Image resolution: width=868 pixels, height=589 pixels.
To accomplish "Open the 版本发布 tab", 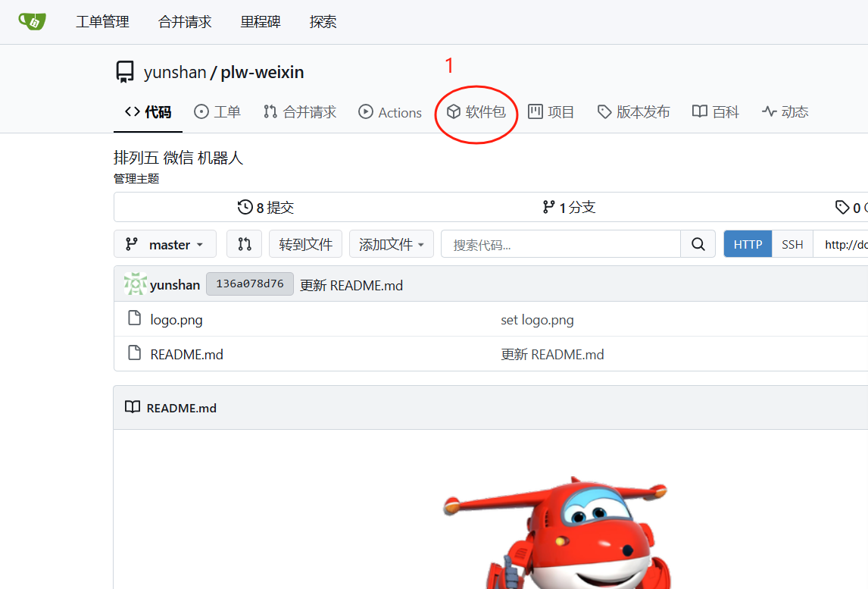I will 633,112.
